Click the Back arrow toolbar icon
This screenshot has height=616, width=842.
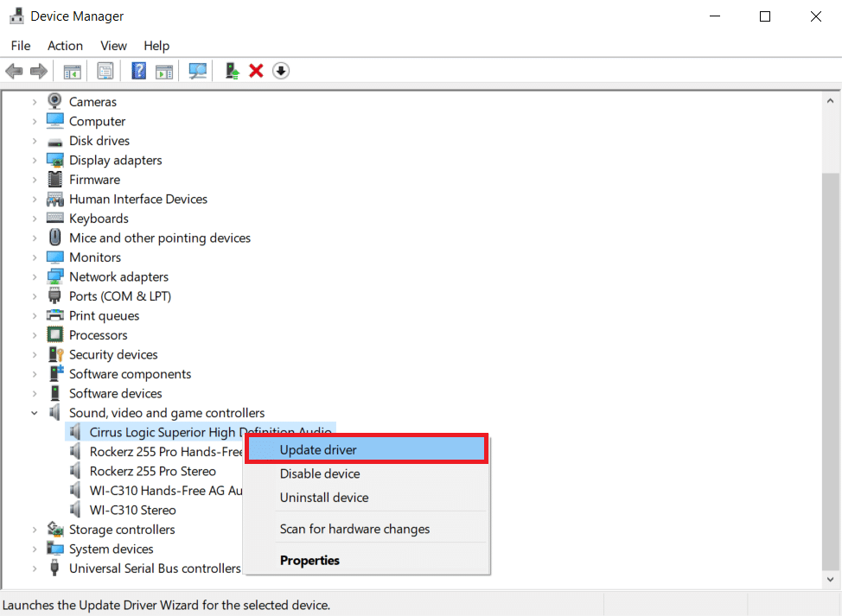pos(14,71)
